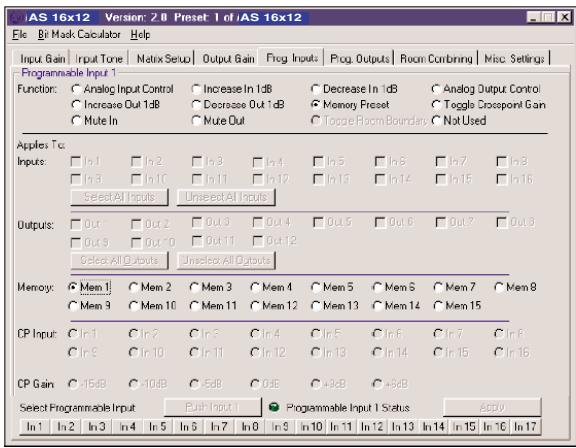Close the iAS 16x12 window
This screenshot has width=576, height=448.
point(564,17)
